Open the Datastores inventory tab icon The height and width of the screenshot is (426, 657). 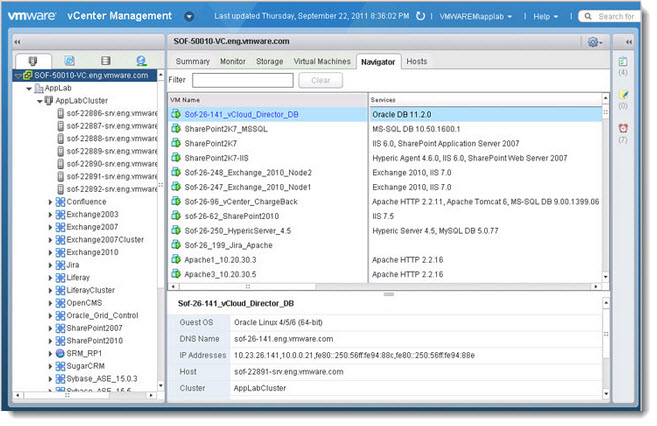pos(106,61)
